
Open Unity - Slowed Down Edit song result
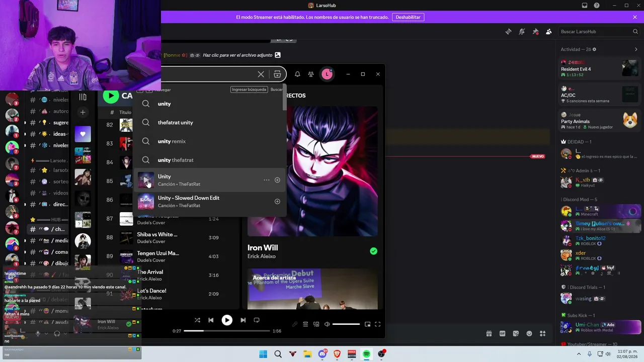[209, 202]
